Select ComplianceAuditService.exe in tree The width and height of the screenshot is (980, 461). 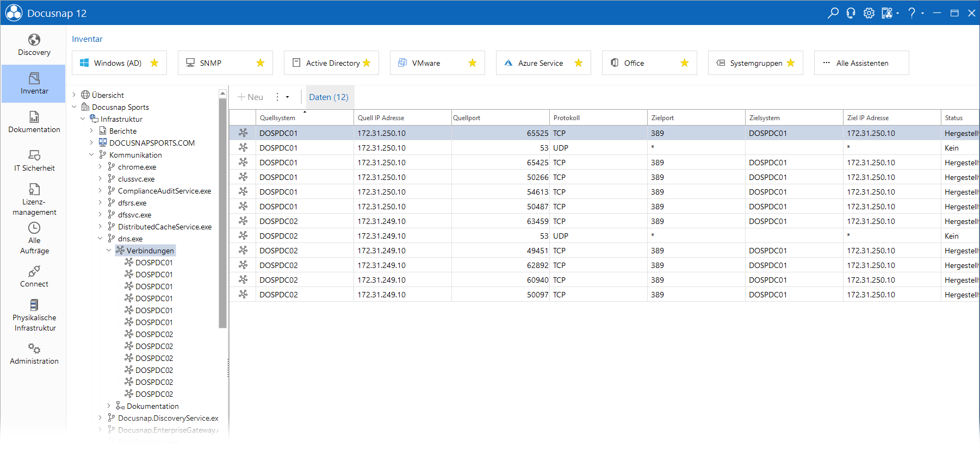[164, 191]
